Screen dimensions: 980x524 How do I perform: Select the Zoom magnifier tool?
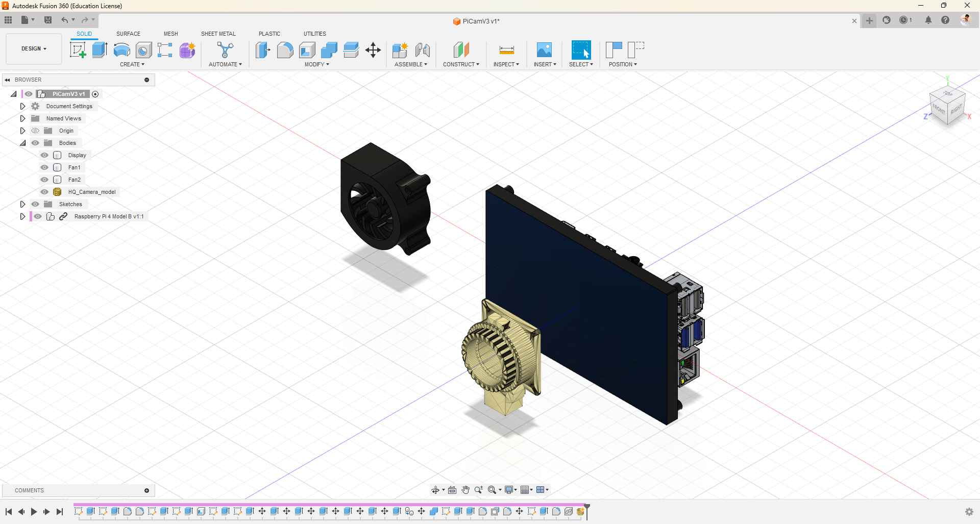(479, 490)
